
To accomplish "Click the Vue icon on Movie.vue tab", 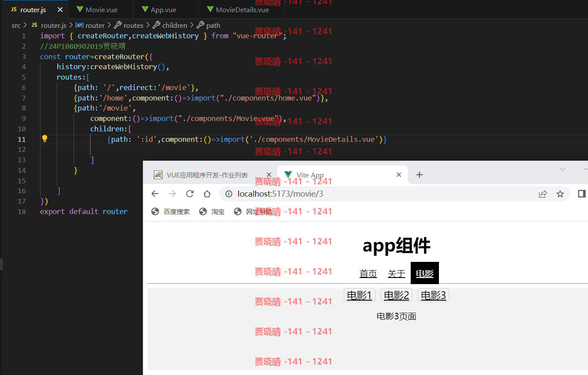I will coord(80,10).
